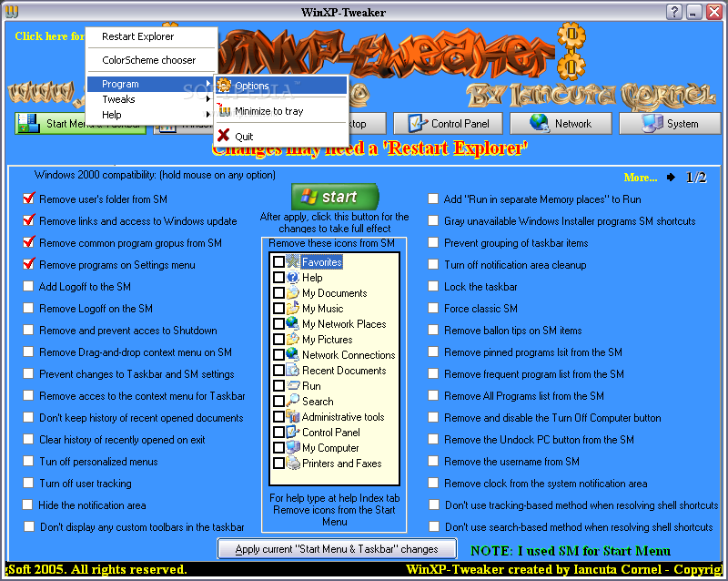Tick the Favorites checkbox in icons list
728x581 pixels.
pyautogui.click(x=278, y=261)
